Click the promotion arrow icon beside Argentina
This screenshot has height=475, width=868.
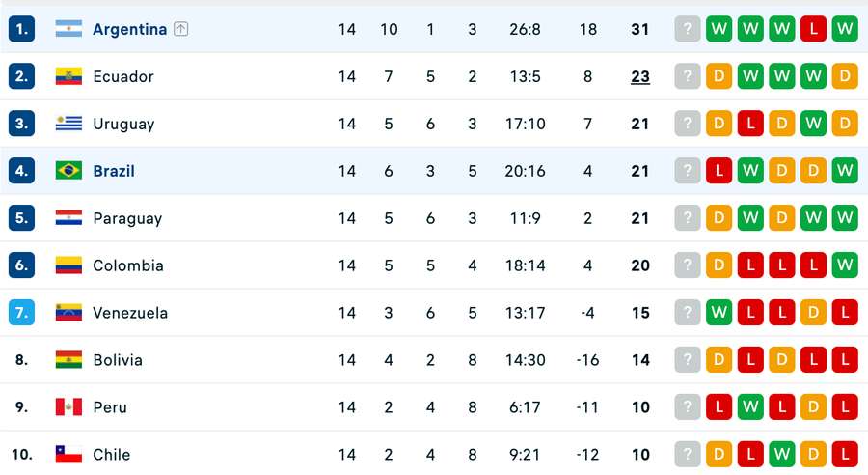pos(181,29)
